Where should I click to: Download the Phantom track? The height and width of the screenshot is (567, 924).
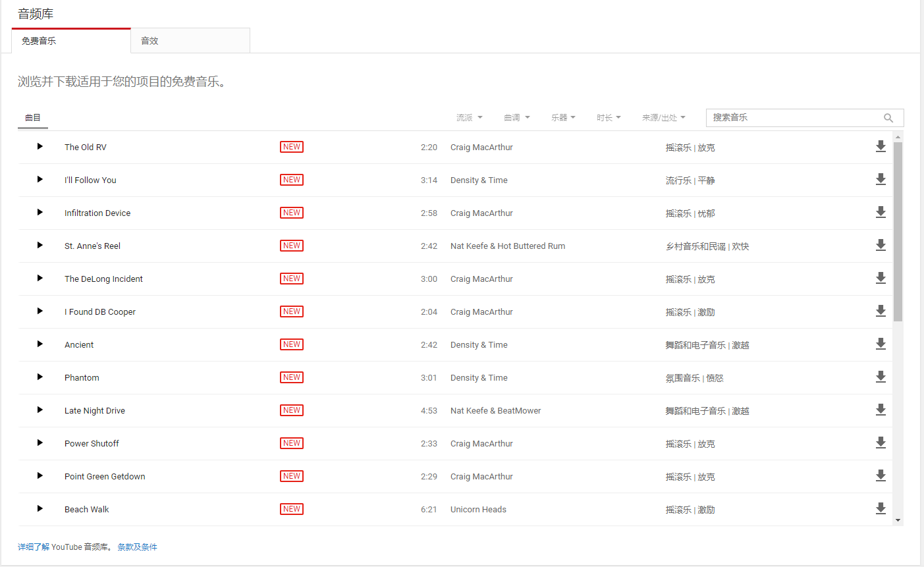tap(881, 377)
